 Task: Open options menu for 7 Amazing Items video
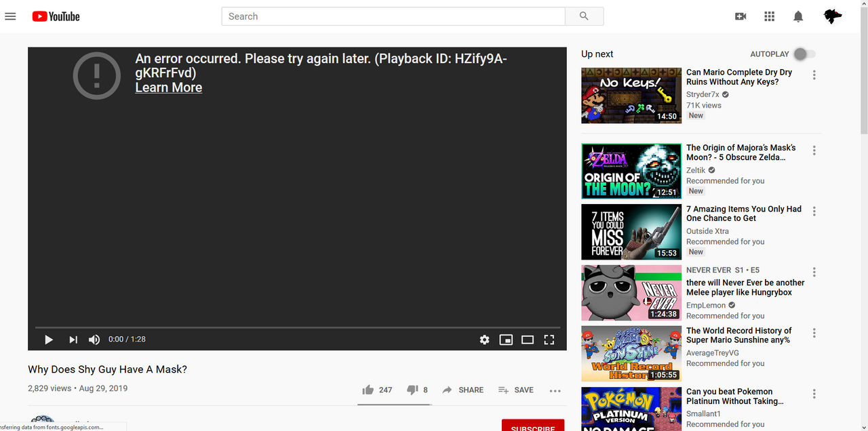[x=814, y=211]
